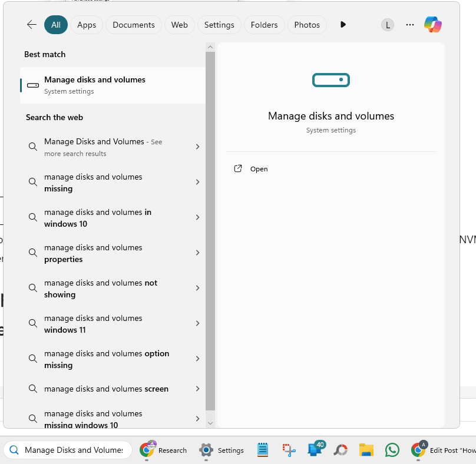The image size is (476, 464).
Task: Click search icon beside 'missing' suggestion
Action: point(33,182)
